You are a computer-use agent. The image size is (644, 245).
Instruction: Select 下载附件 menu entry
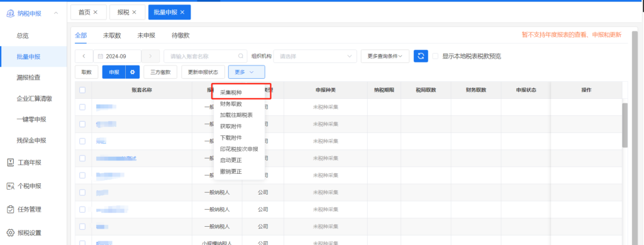pyautogui.click(x=231, y=138)
